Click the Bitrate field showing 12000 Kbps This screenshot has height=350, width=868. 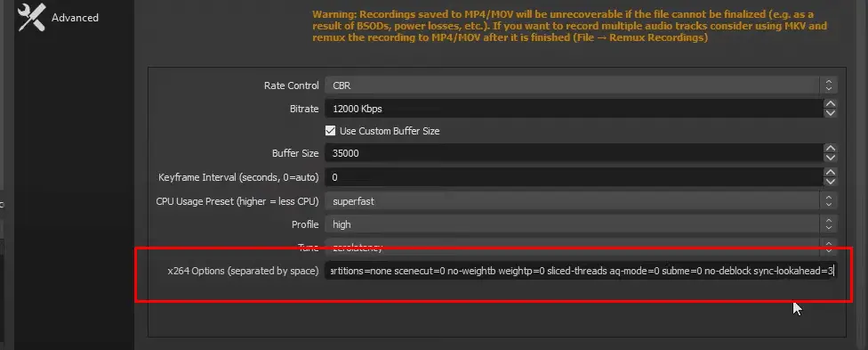pos(574,109)
